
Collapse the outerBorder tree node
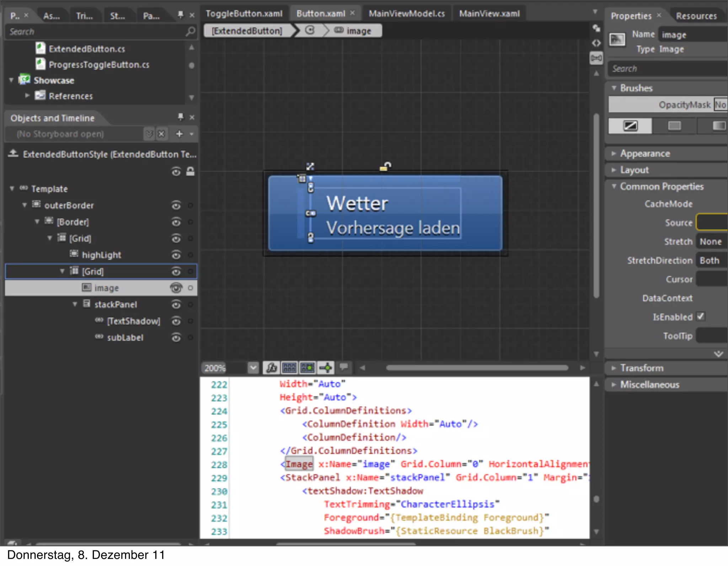tap(25, 205)
